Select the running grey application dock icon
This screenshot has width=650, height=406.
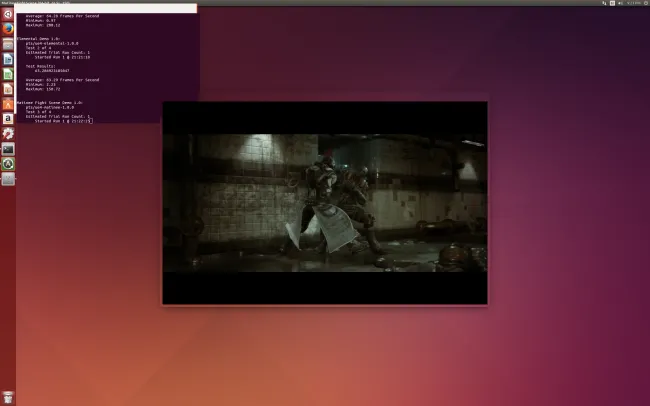point(8,179)
